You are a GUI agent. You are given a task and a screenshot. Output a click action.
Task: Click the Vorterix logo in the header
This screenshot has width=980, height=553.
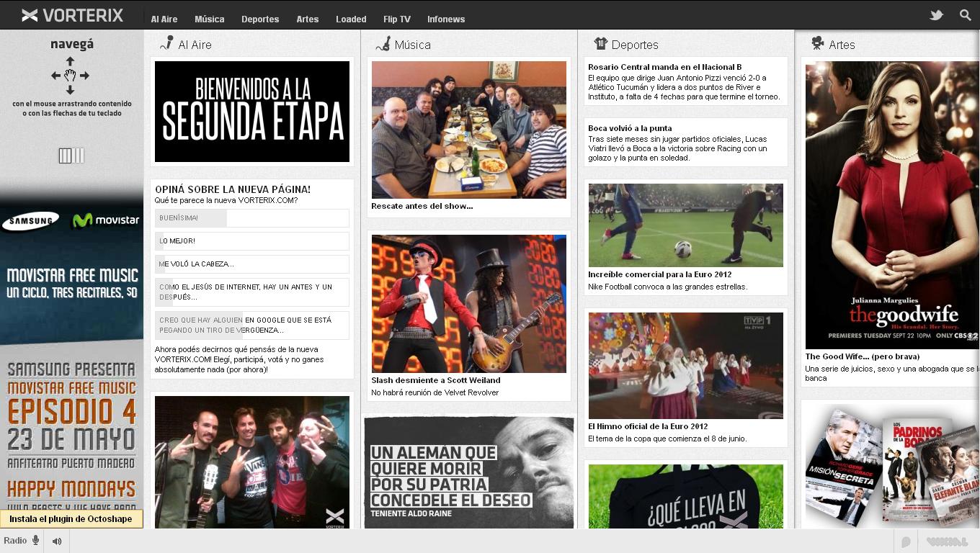pos(72,15)
